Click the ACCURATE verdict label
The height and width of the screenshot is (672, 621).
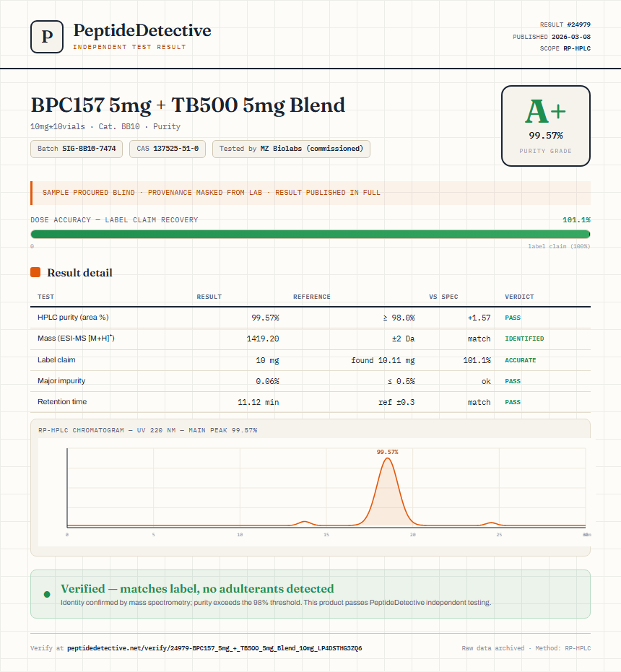pyautogui.click(x=520, y=360)
